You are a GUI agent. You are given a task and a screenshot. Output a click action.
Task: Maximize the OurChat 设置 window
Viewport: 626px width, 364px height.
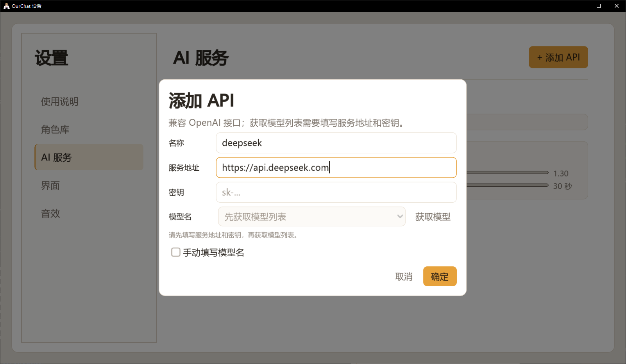point(599,6)
